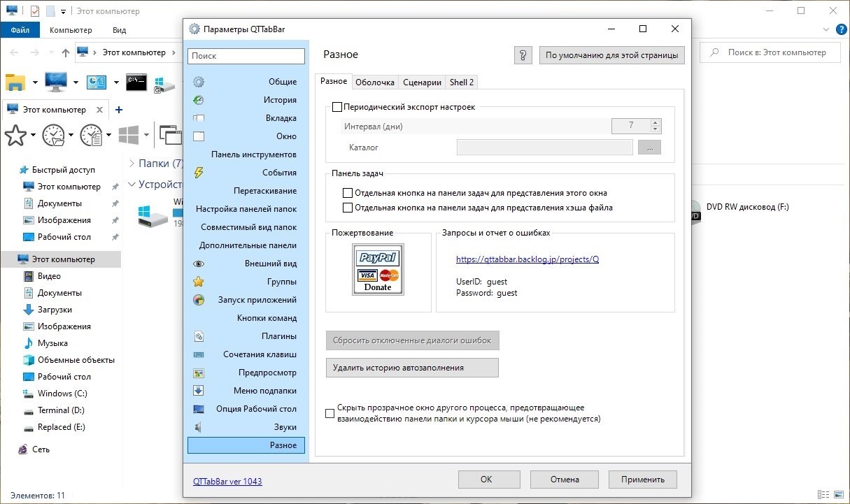Open Сеть in Explorer navigation pane

[41, 449]
